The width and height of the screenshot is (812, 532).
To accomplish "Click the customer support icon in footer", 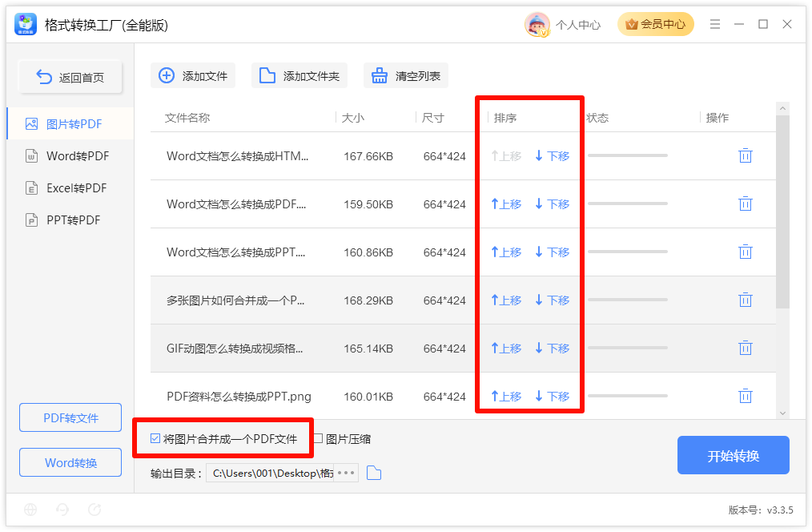I will [62, 510].
